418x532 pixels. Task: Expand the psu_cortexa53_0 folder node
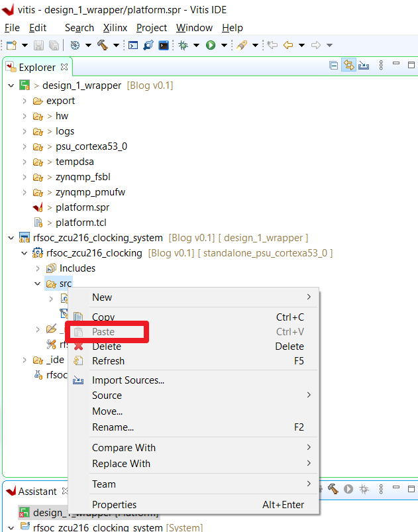[24, 146]
